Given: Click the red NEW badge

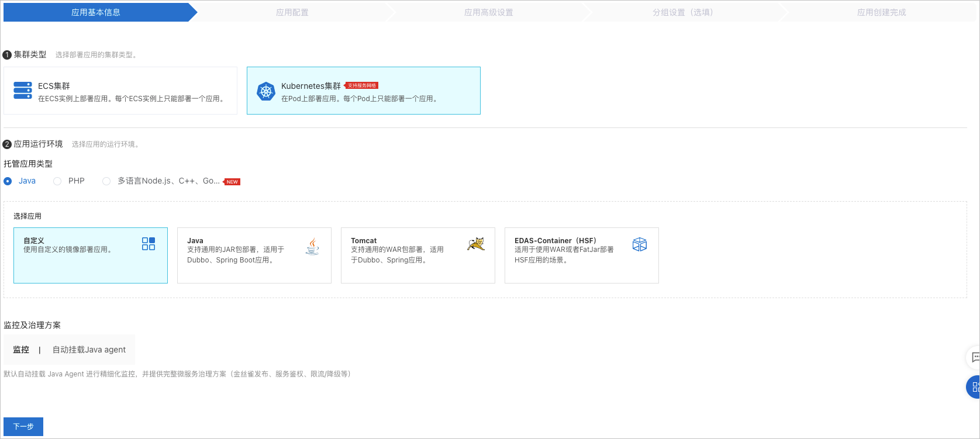Looking at the screenshot, I should 232,182.
